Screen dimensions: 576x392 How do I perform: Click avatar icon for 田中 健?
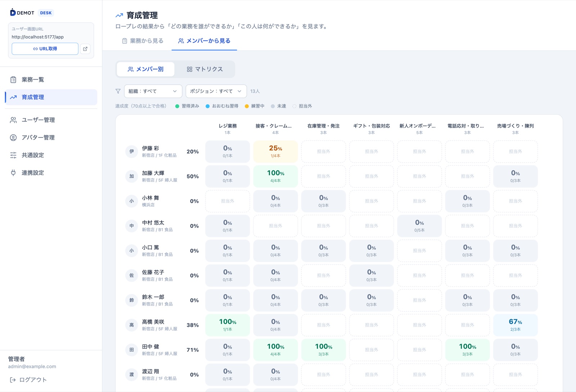[132, 350]
